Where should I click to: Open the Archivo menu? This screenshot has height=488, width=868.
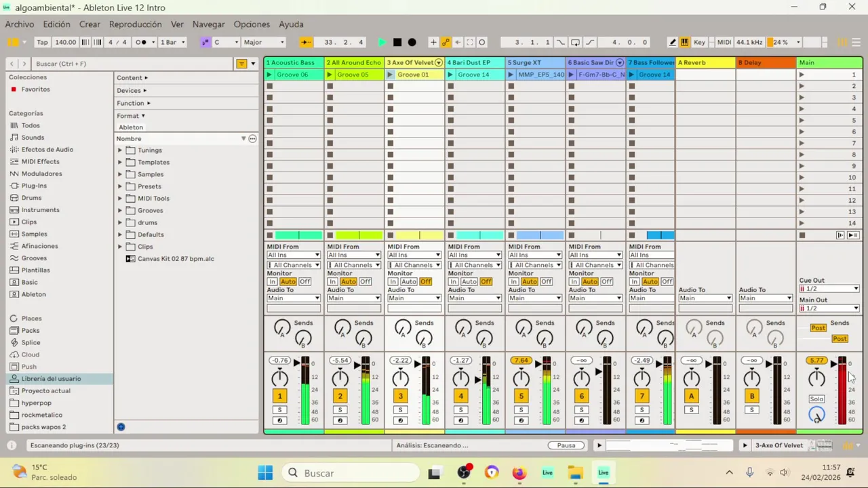click(20, 24)
